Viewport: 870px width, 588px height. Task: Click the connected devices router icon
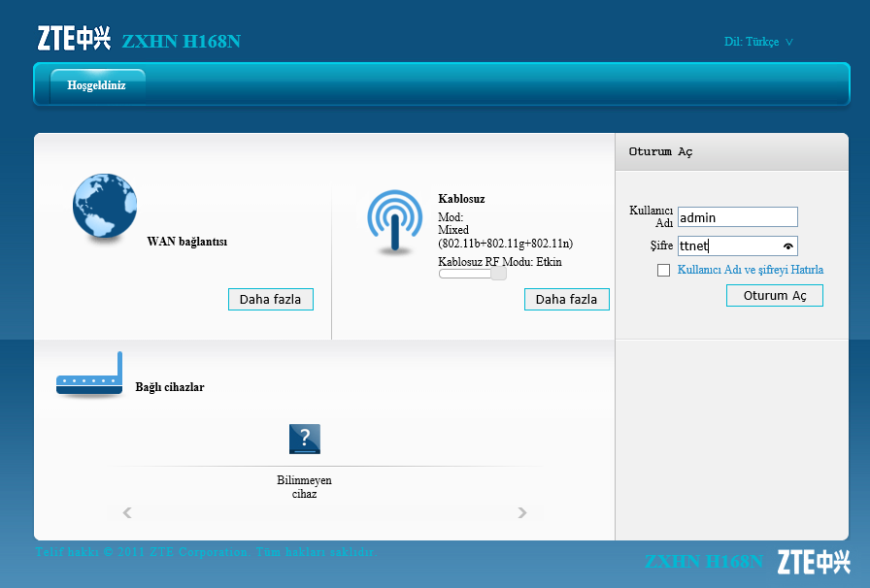coord(89,374)
